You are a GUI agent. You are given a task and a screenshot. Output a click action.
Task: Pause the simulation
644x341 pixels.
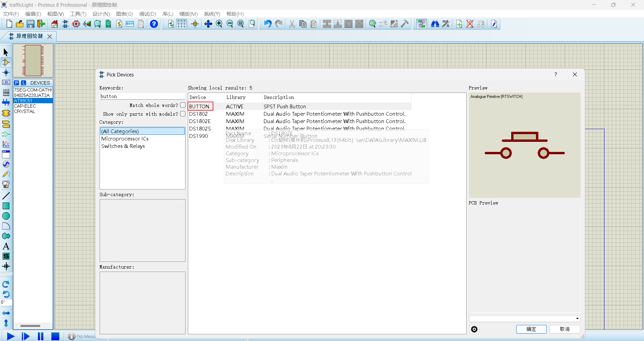41,336
